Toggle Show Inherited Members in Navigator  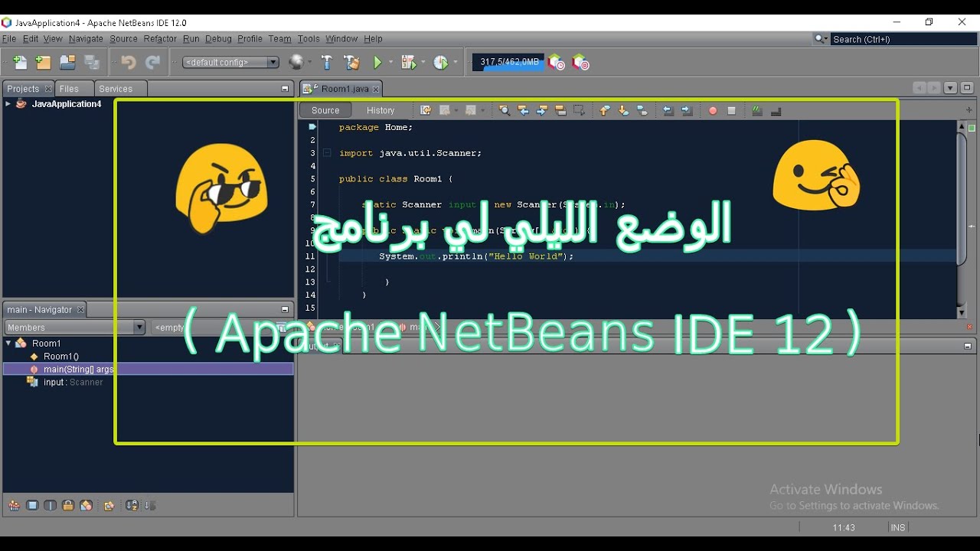click(14, 505)
